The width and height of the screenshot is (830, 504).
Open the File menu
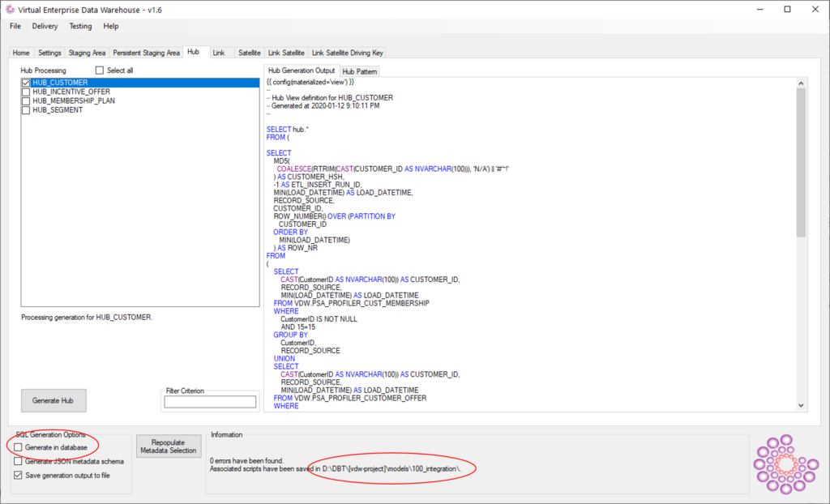[15, 26]
